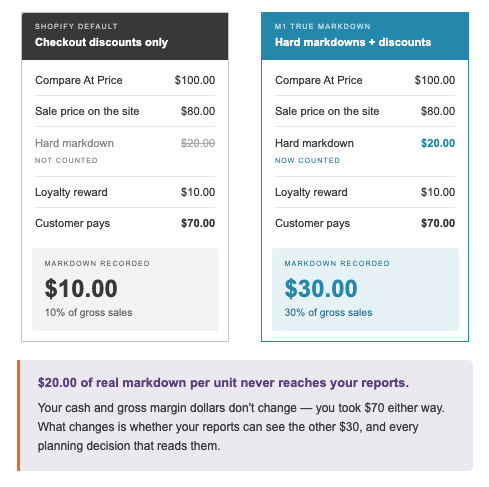Click the Hard markdowns + discounts header
Screen dimensions: 489x487
coord(353,42)
